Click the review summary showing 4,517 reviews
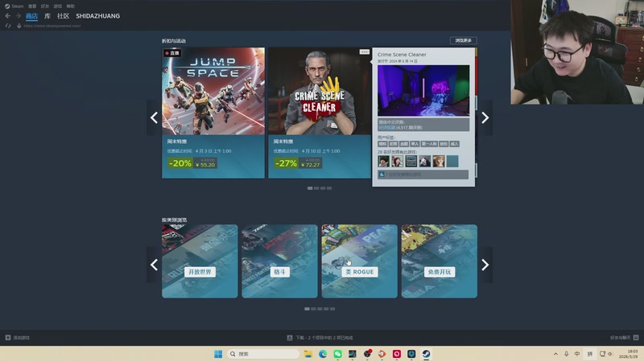 point(423,125)
